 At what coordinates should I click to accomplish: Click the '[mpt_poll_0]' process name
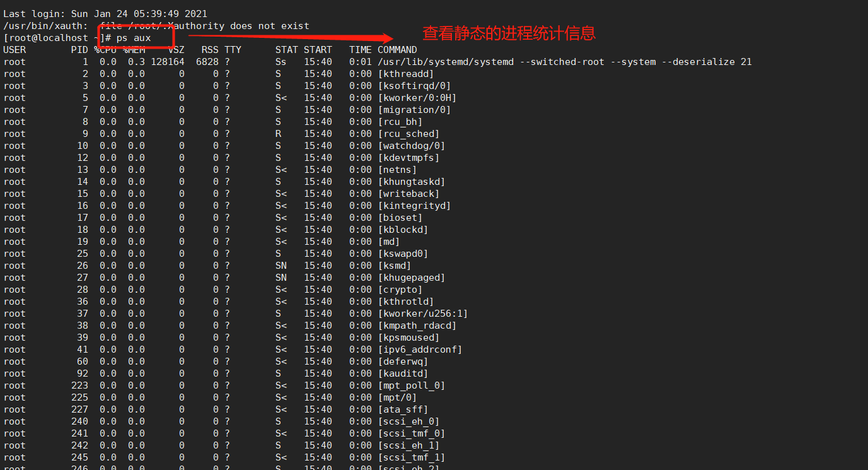pos(412,385)
